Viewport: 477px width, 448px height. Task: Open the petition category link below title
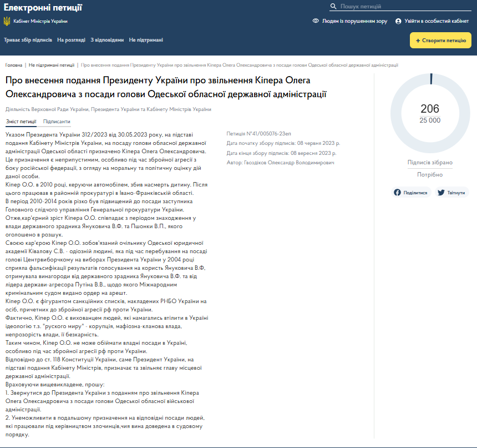108,109
